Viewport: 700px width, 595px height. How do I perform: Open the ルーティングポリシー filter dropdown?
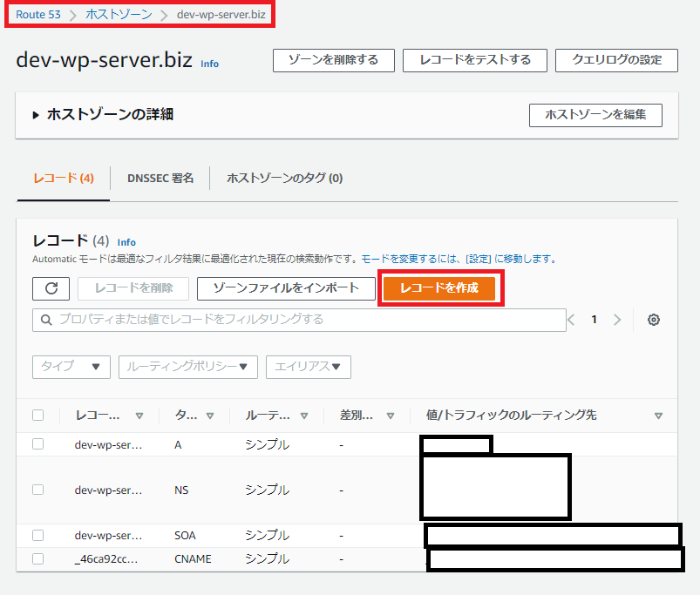tap(187, 367)
